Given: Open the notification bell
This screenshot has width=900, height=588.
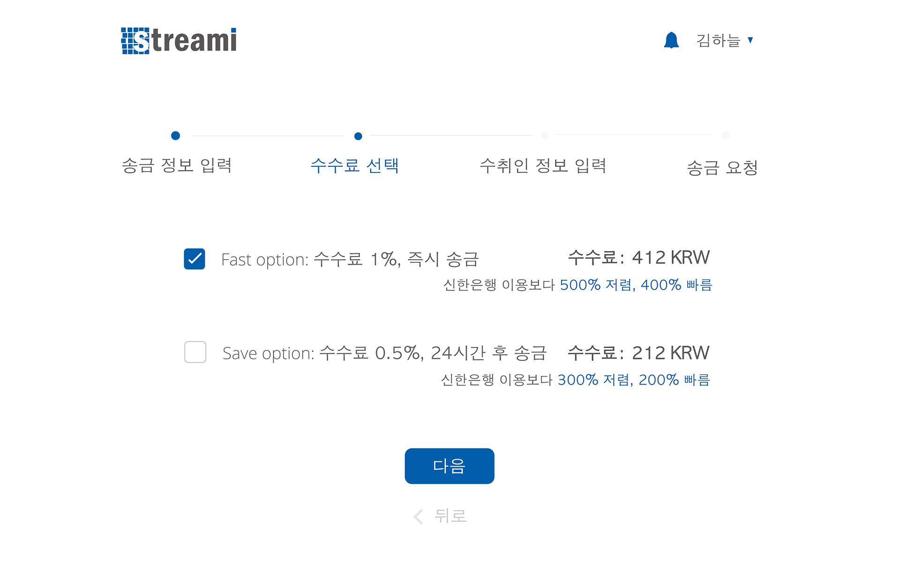Looking at the screenshot, I should tap(671, 40).
